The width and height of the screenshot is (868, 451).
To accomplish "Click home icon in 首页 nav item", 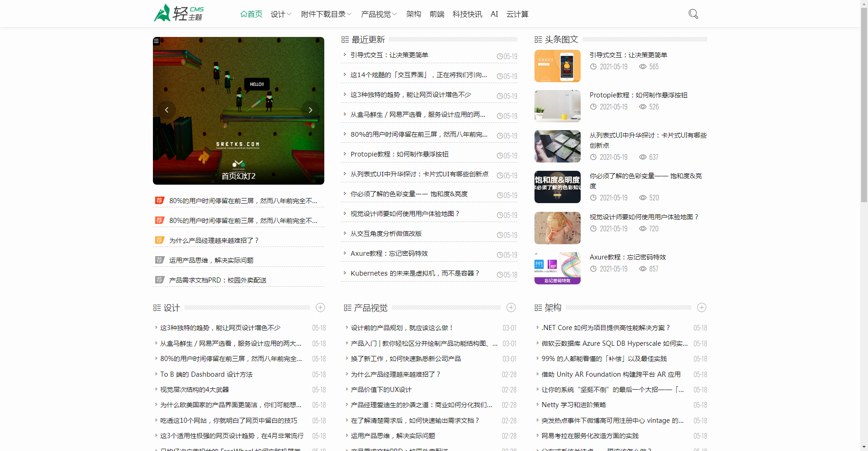I will click(x=243, y=14).
